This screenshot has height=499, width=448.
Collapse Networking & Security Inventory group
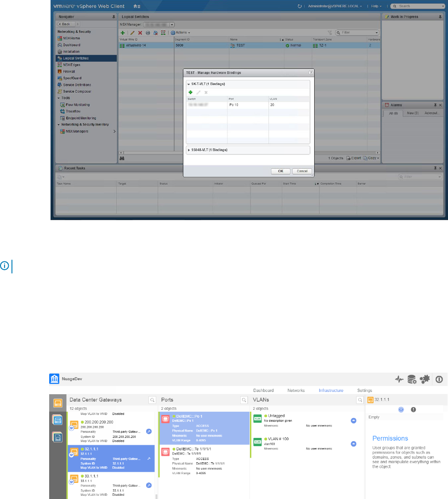58,125
